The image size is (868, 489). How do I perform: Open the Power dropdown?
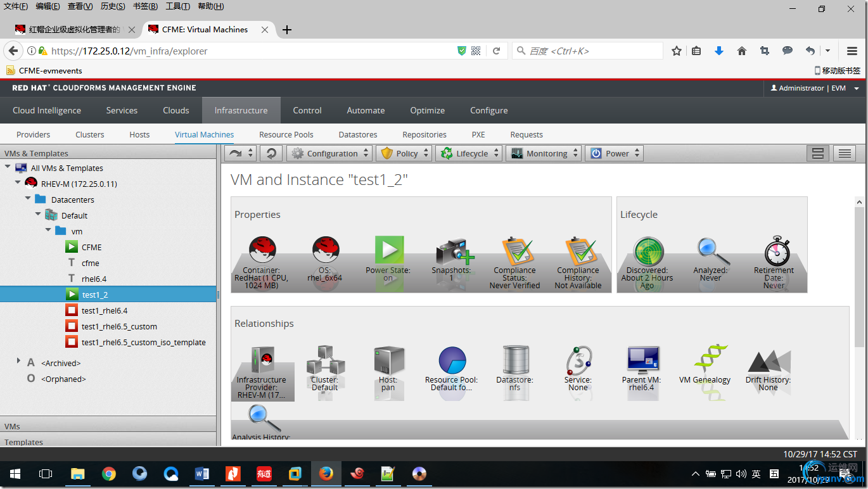pos(614,153)
